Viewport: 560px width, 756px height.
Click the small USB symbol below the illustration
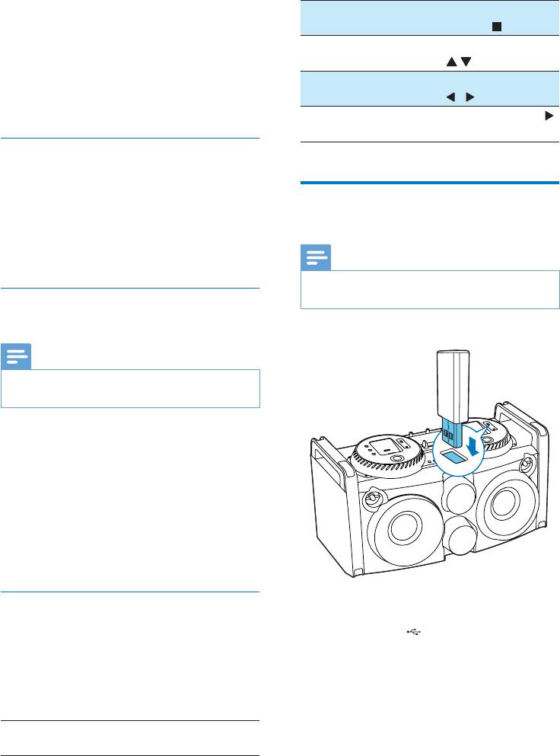coord(414,631)
